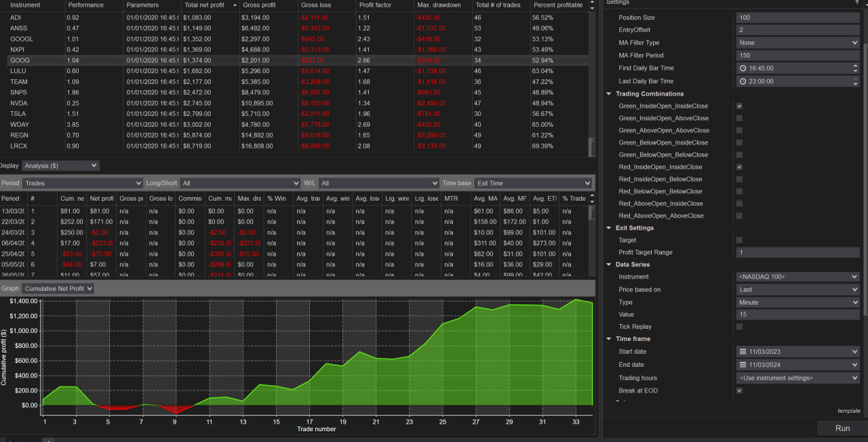Click the clock icon in First Daily Bar Time

pyautogui.click(x=743, y=68)
